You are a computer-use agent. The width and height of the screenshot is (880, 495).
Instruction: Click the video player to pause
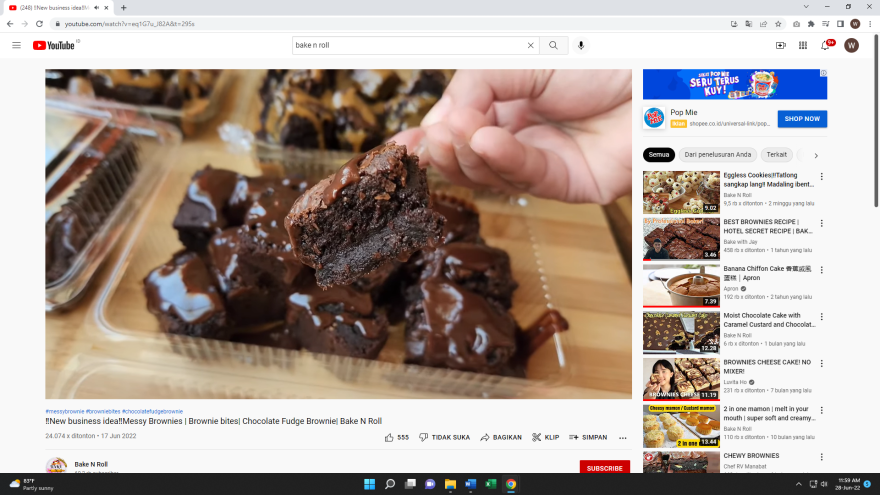point(338,234)
